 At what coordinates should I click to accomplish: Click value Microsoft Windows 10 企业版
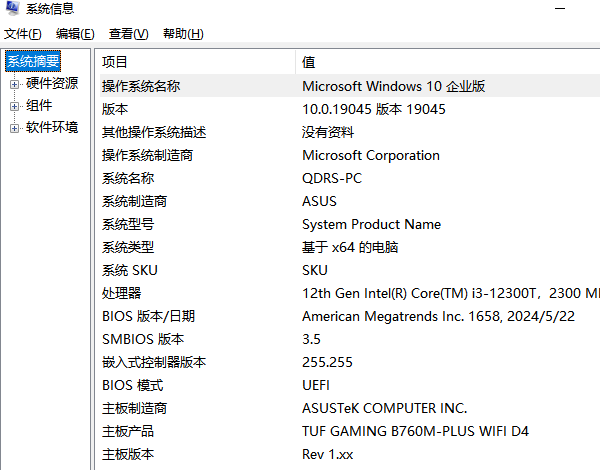pyautogui.click(x=393, y=86)
